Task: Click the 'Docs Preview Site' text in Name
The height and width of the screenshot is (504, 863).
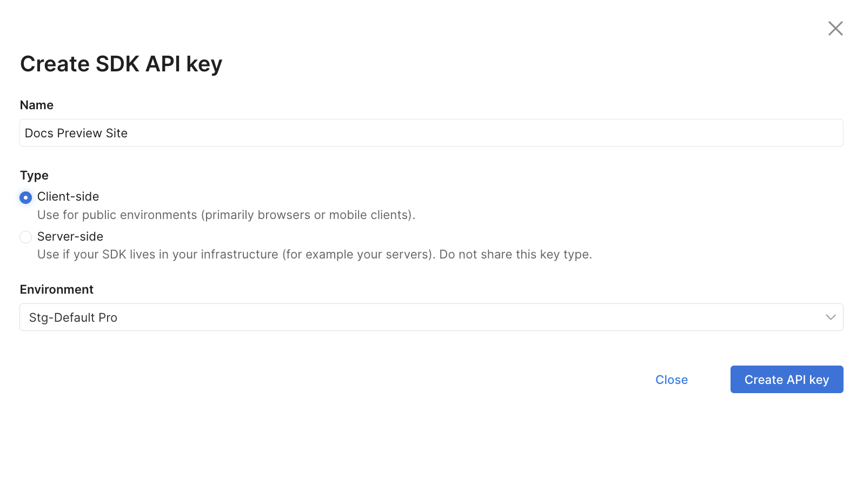Action: click(x=76, y=133)
